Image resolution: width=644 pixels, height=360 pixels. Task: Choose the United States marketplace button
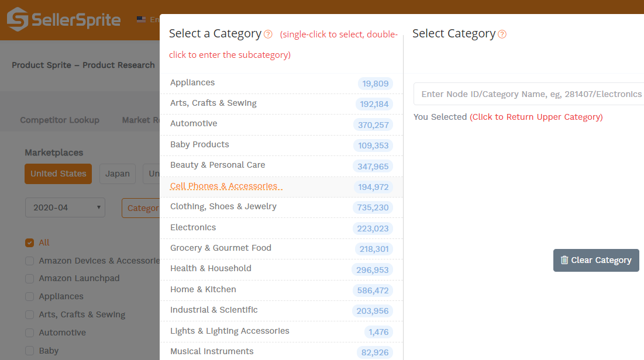point(58,174)
